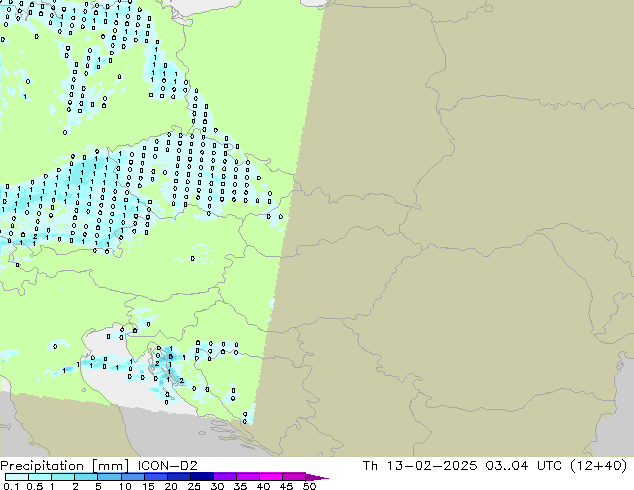Image resolution: width=634 pixels, height=490 pixels.
Task: Click the '50' legend label
Action: (x=309, y=486)
